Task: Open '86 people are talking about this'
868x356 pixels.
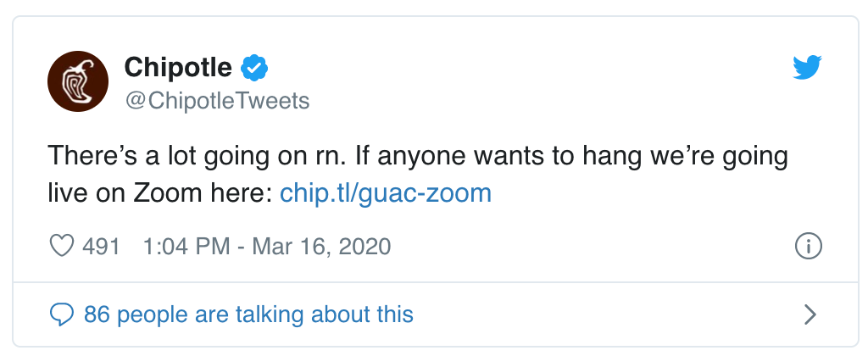Action: pos(248,314)
